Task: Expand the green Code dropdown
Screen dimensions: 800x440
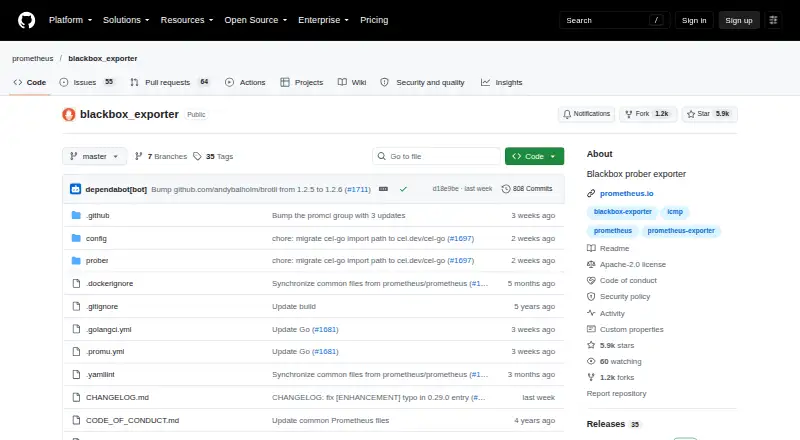Action: [x=534, y=156]
